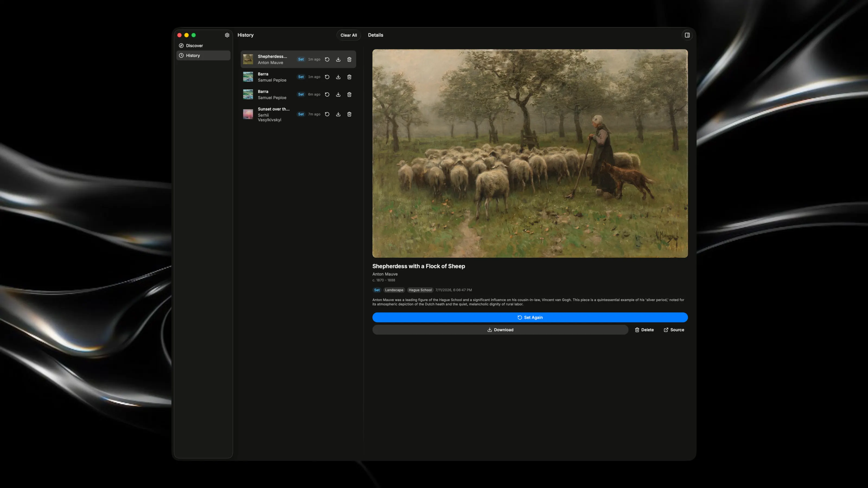Download the Sunset over th... item
The height and width of the screenshot is (488, 868).
tap(338, 114)
